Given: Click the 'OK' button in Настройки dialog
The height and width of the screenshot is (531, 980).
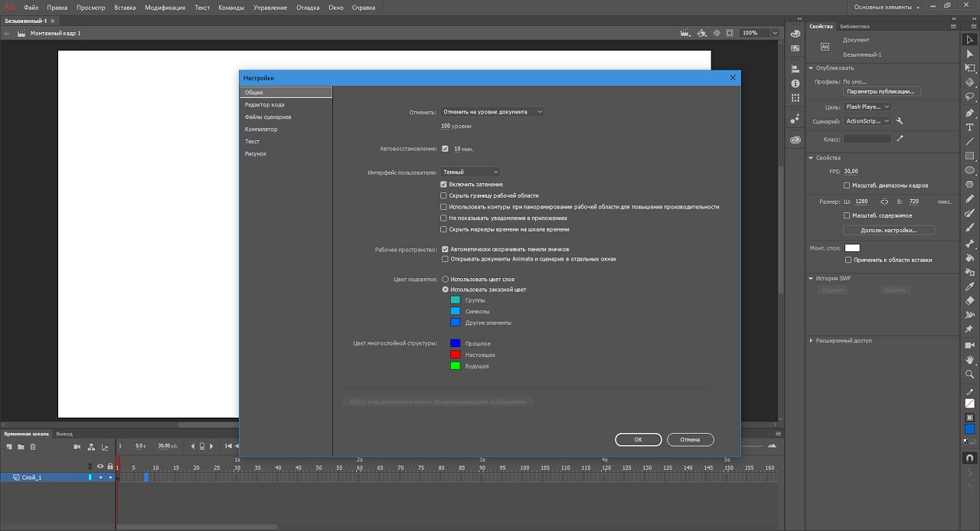Looking at the screenshot, I should pos(638,440).
